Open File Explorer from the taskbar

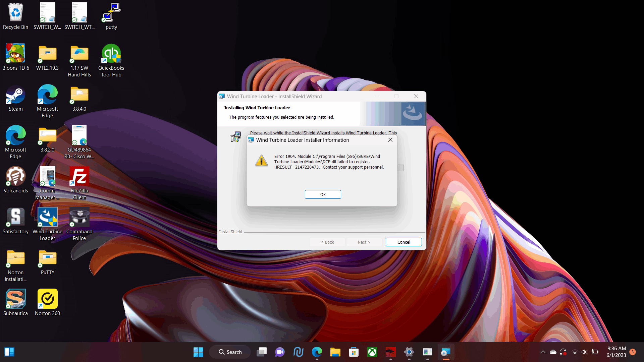(335, 352)
